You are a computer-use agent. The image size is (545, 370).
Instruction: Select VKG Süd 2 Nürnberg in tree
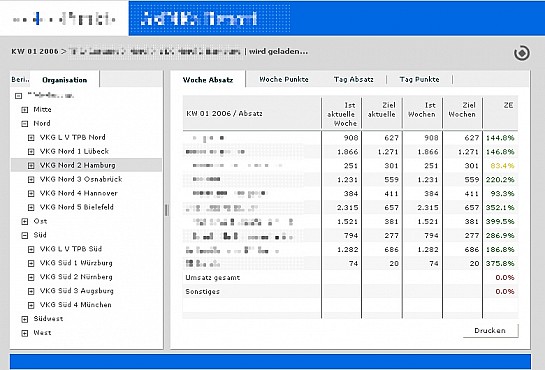(76, 277)
